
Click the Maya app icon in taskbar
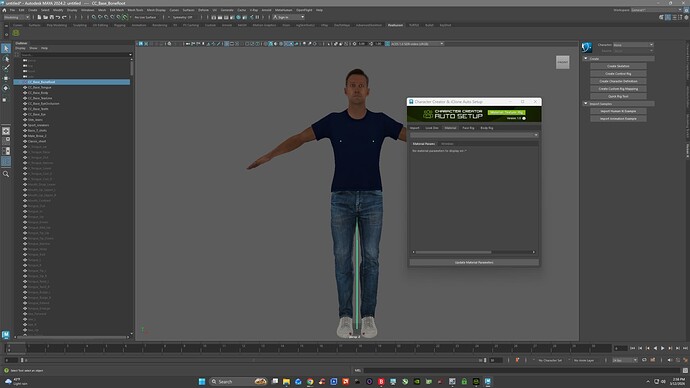488,381
